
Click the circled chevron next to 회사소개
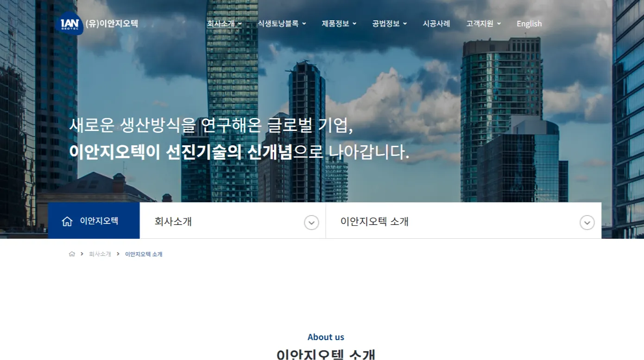311,223
